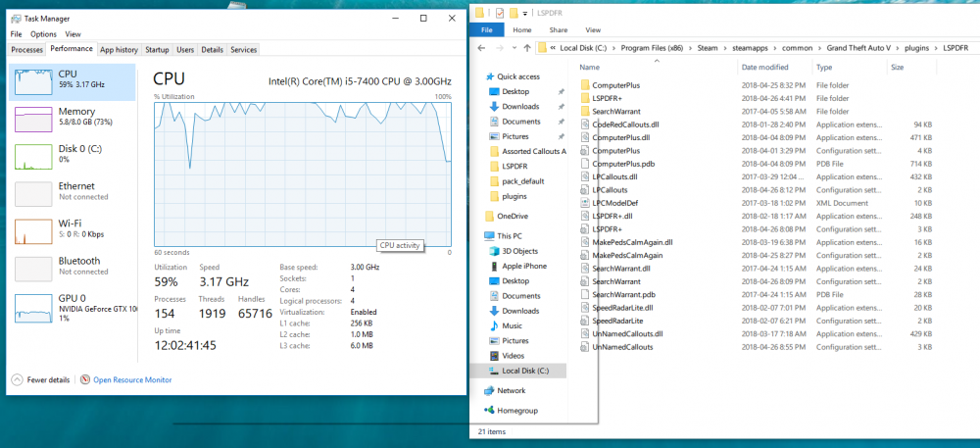This screenshot has width=980, height=448.
Task: Open the Share ribbon tab in Explorer
Action: [559, 29]
